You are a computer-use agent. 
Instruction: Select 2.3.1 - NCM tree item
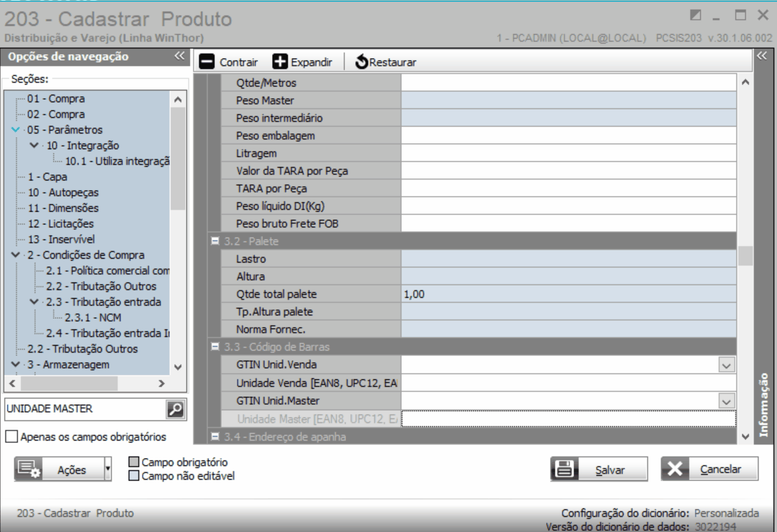93,318
